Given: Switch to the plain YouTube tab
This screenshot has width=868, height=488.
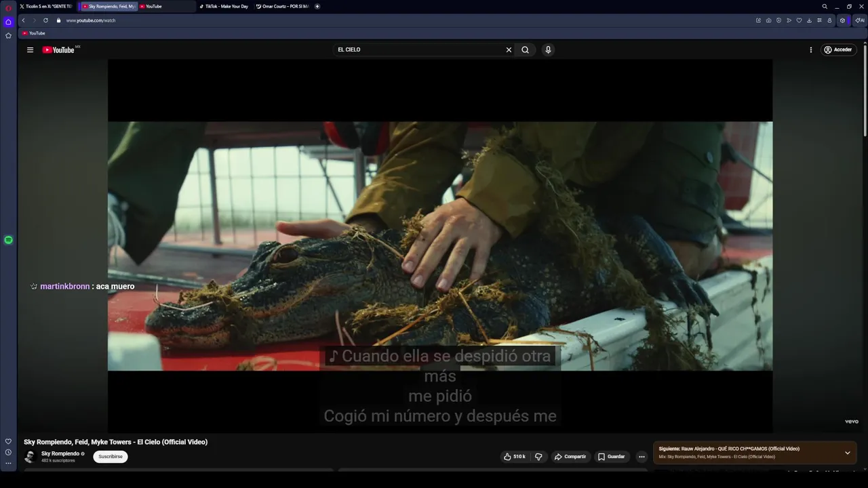Looking at the screenshot, I should pos(166,7).
